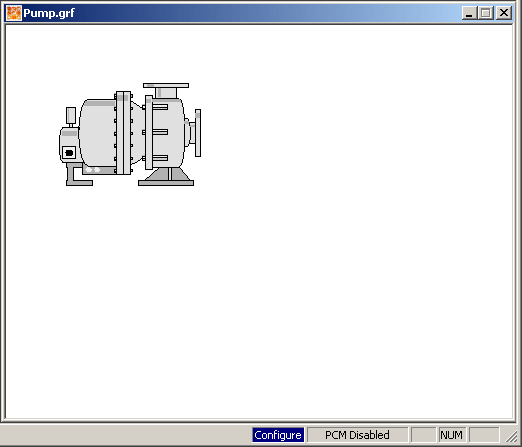This screenshot has height=447, width=522.
Task: Click the pump's top discharge flange
Action: [x=166, y=85]
